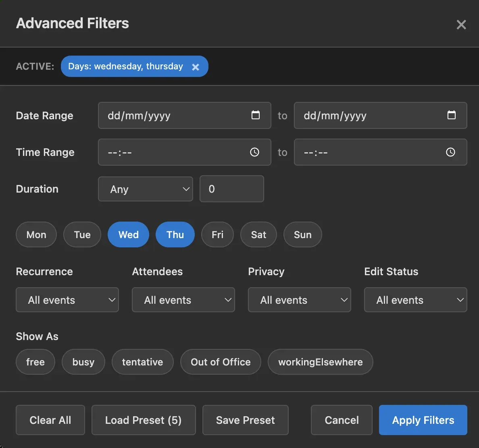Toggle the Out of Office chip
The height and width of the screenshot is (448, 479).
point(221,362)
